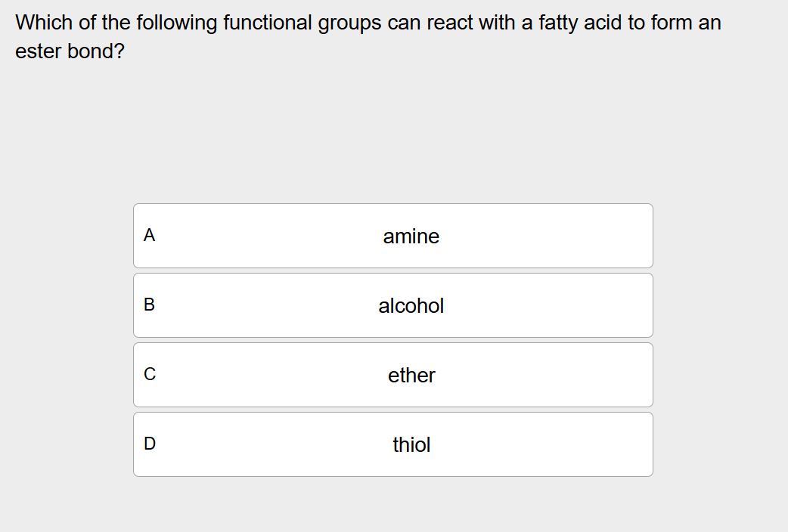This screenshot has height=532, width=788.
Task: Select answer option B alcohol
Action: [x=392, y=305]
